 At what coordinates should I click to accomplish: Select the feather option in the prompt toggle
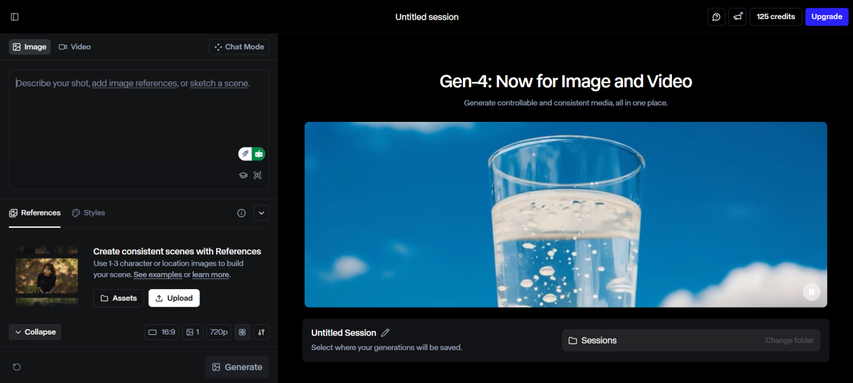245,154
